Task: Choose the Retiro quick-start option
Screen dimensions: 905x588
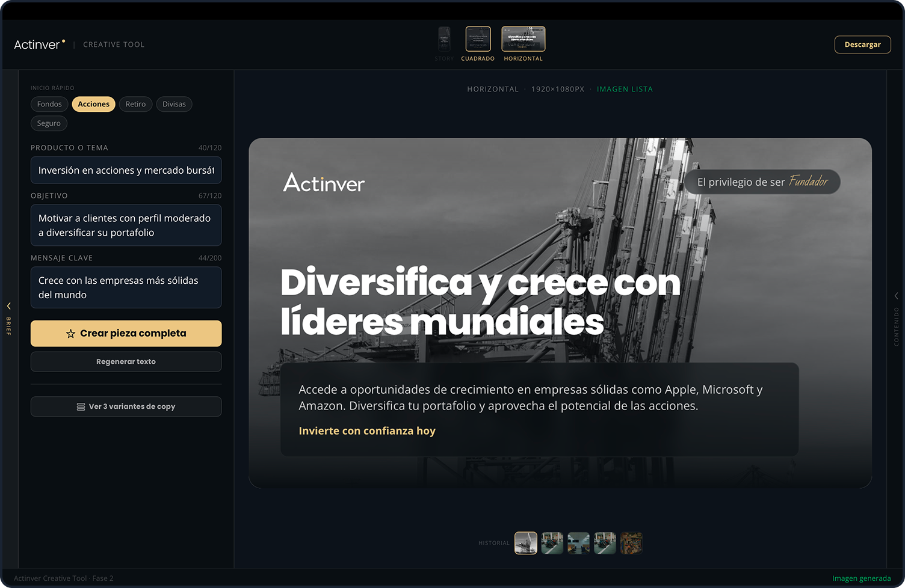Action: pyautogui.click(x=135, y=104)
